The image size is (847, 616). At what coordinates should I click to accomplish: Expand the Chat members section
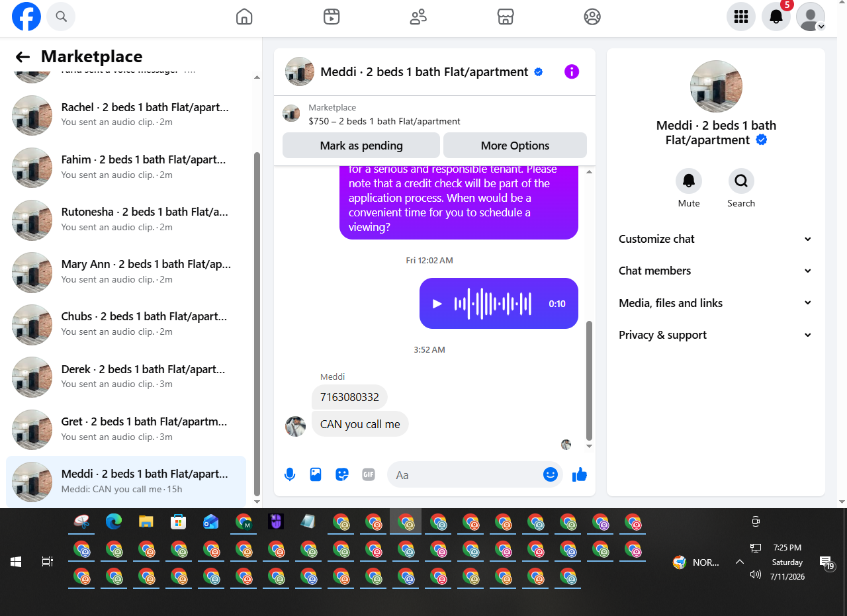(x=715, y=271)
